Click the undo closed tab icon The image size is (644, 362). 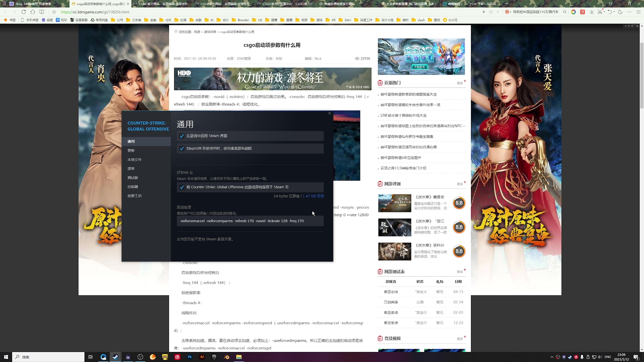[610, 12]
